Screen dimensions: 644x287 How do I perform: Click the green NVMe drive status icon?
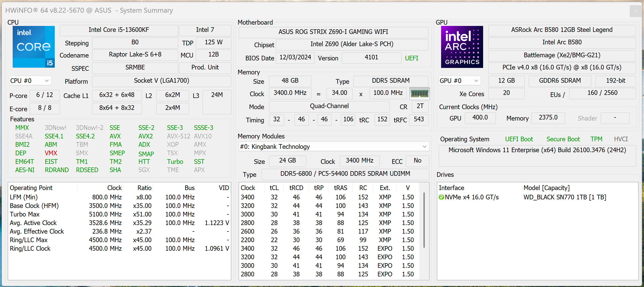pos(441,197)
